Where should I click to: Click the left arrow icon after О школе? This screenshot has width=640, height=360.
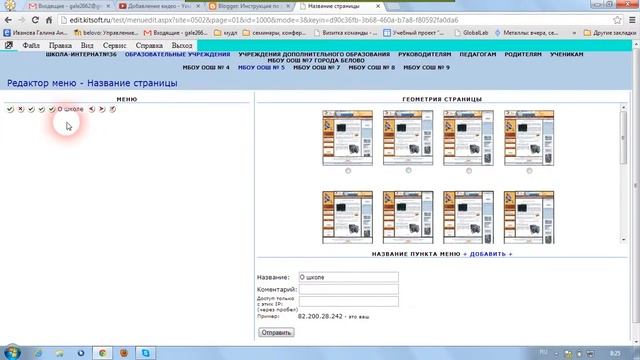[x=92, y=109]
